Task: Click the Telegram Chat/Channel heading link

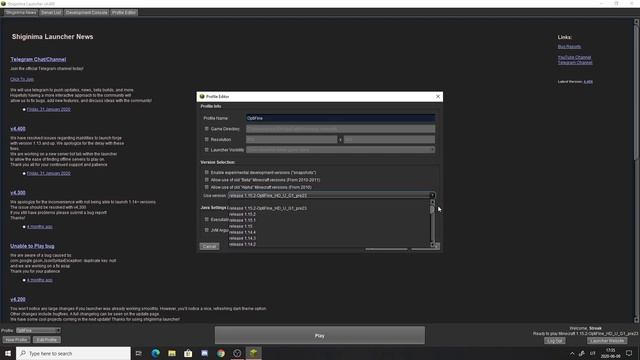Action: [x=38, y=59]
